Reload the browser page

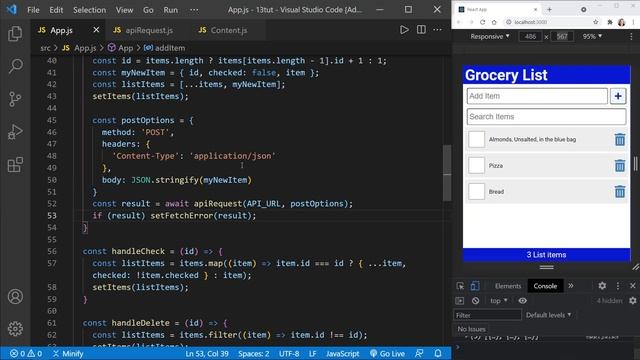coord(482,22)
